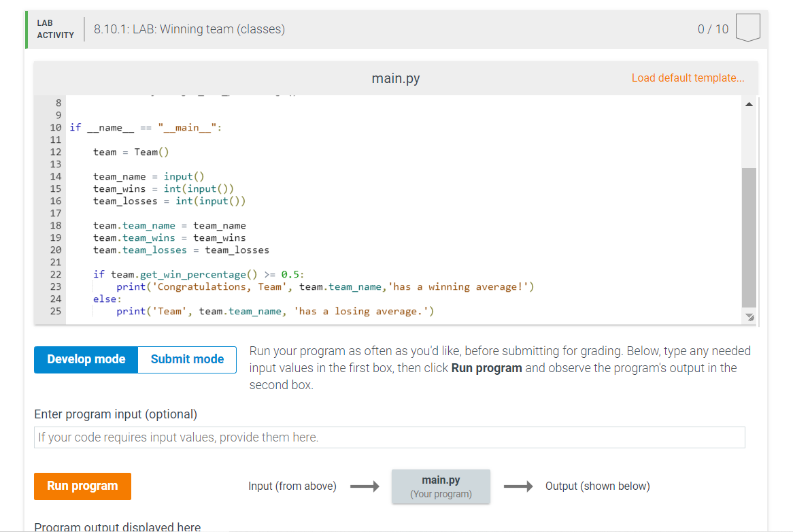The image size is (793, 532).
Task: Click the code editor vertical scrollbar thumb
Action: click(x=749, y=237)
